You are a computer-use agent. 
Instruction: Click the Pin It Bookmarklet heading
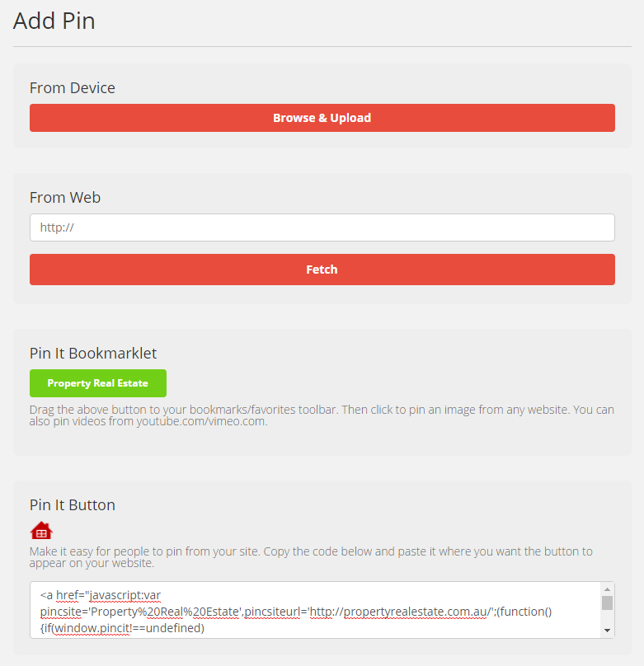(93, 354)
